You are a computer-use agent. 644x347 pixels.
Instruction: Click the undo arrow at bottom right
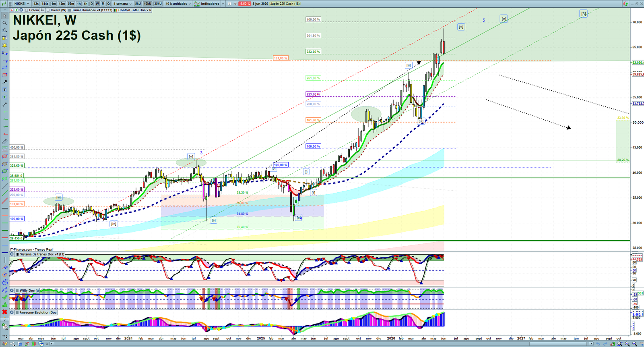598,344
